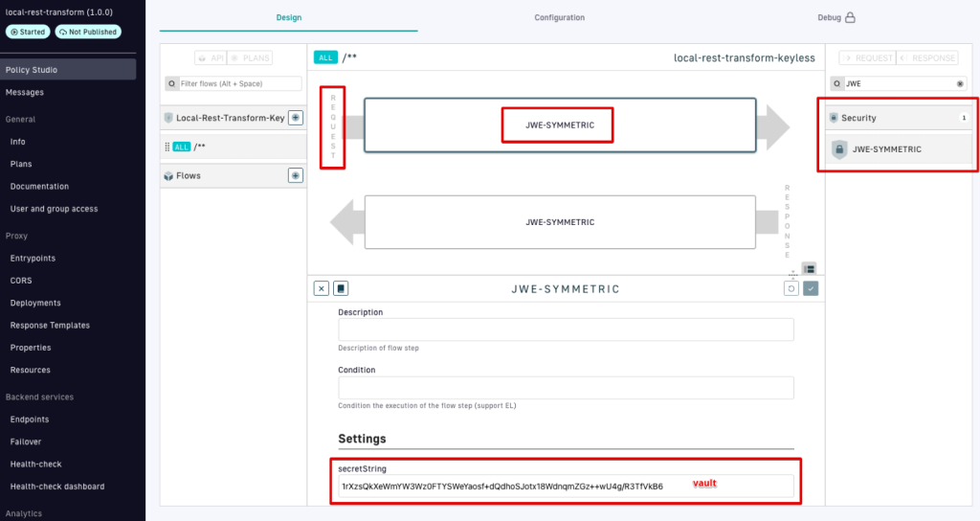Click the local-rest-transform-keyless flow title
Image resolution: width=980 pixels, height=521 pixels.
tap(745, 57)
